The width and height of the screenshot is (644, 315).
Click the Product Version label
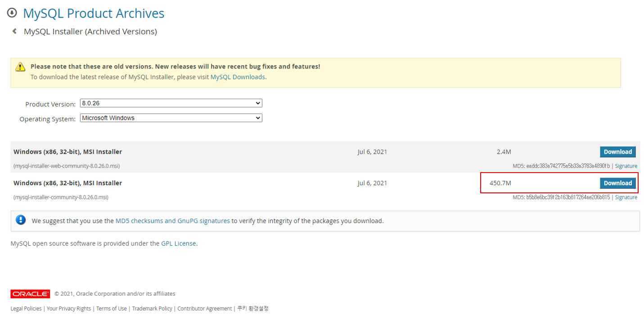pyautogui.click(x=50, y=104)
